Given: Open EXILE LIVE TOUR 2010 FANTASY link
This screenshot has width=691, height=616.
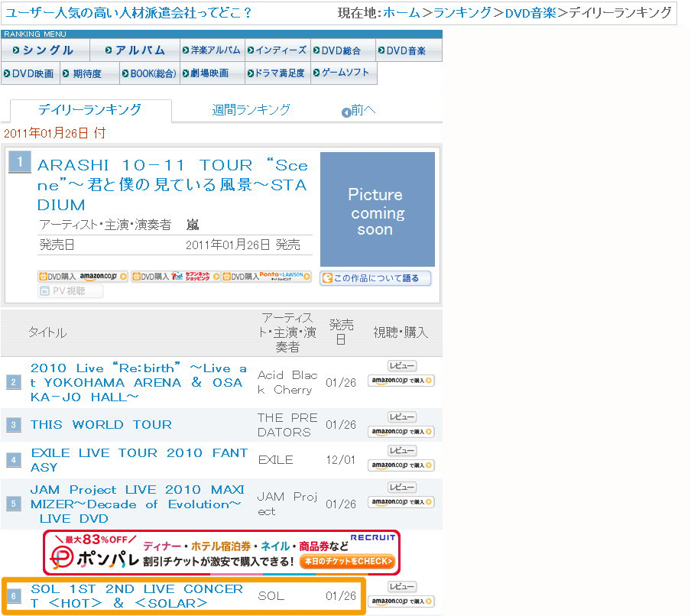Looking at the screenshot, I should pos(139,460).
